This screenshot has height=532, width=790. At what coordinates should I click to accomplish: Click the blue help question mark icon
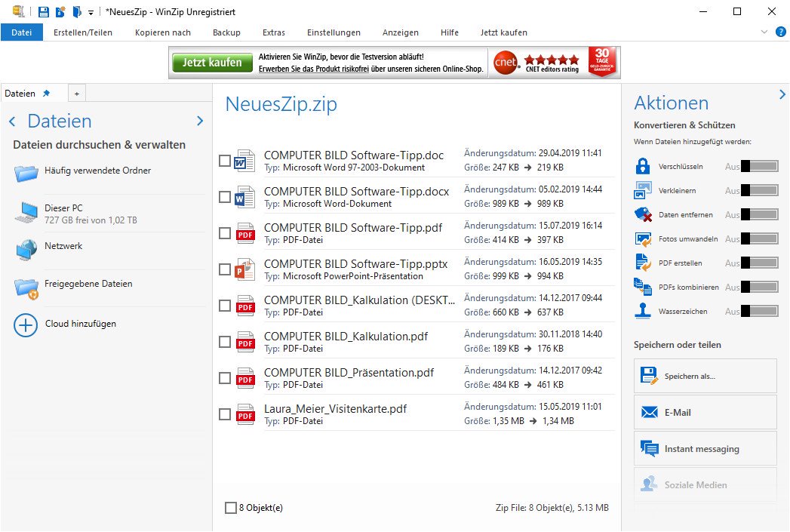780,32
